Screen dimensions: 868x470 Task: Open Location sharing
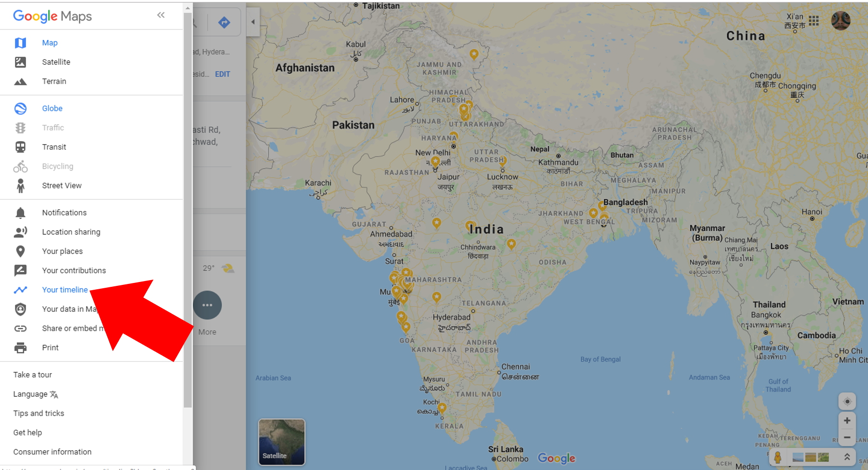[71, 232]
